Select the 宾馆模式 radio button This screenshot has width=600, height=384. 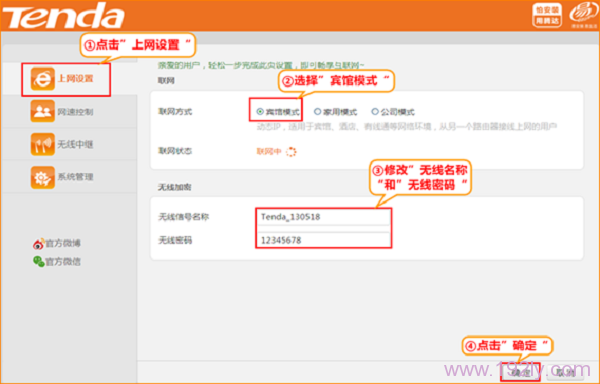(x=260, y=112)
